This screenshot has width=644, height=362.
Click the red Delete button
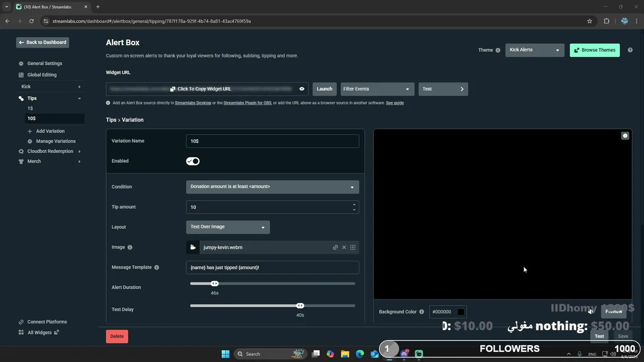click(x=117, y=336)
